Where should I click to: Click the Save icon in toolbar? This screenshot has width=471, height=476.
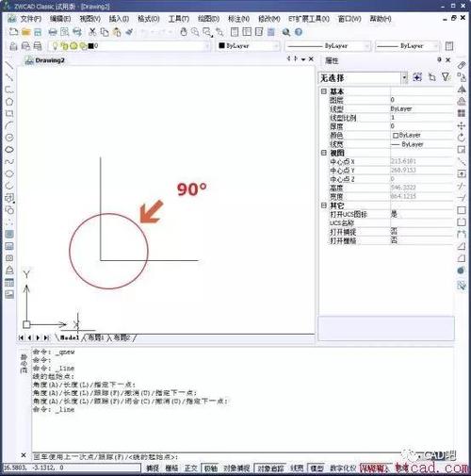pos(38,32)
